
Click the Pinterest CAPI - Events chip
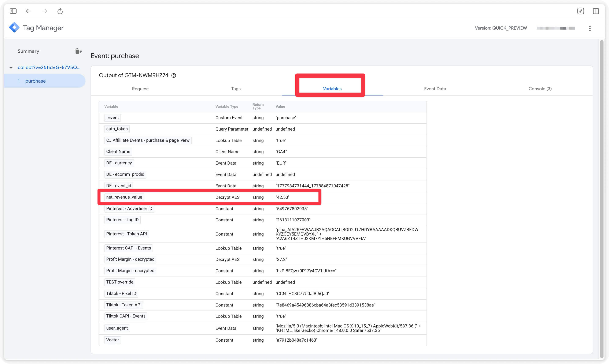click(128, 248)
